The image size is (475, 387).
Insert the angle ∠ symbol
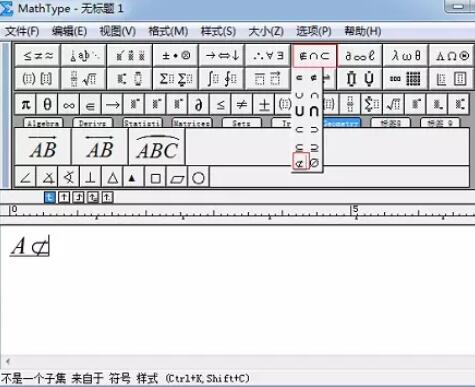click(25, 177)
